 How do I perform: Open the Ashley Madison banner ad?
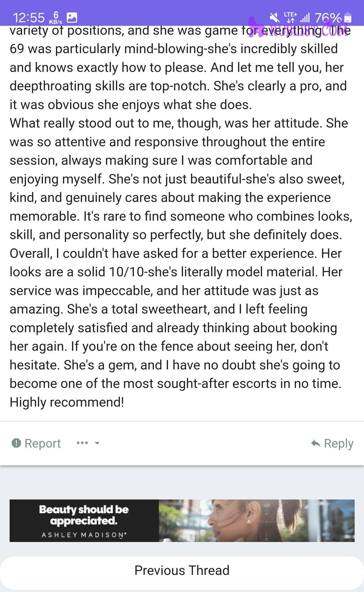tap(182, 520)
